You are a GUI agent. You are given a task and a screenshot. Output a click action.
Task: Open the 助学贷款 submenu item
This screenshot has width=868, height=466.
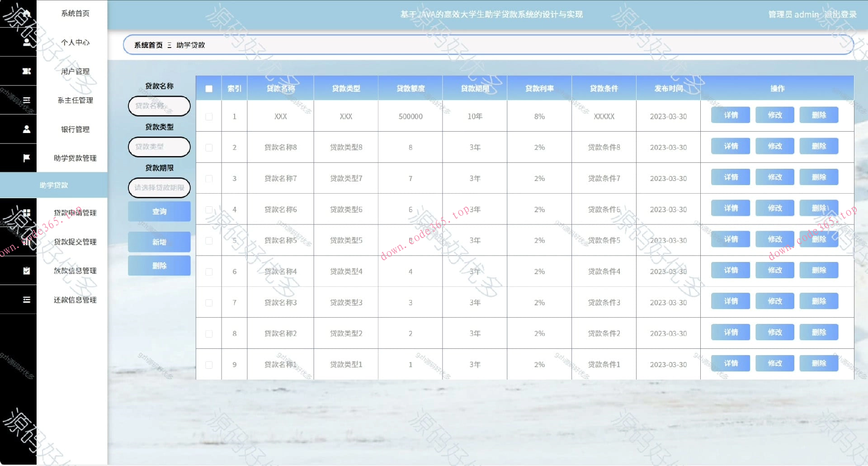(x=54, y=185)
